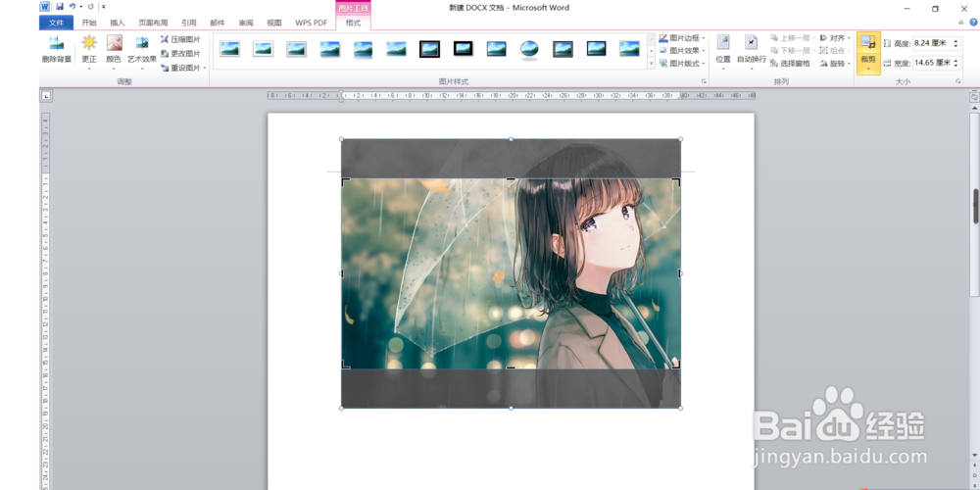The image size is (980, 490).
Task: Open the Rotate (旋转) dropdown
Action: click(x=835, y=63)
